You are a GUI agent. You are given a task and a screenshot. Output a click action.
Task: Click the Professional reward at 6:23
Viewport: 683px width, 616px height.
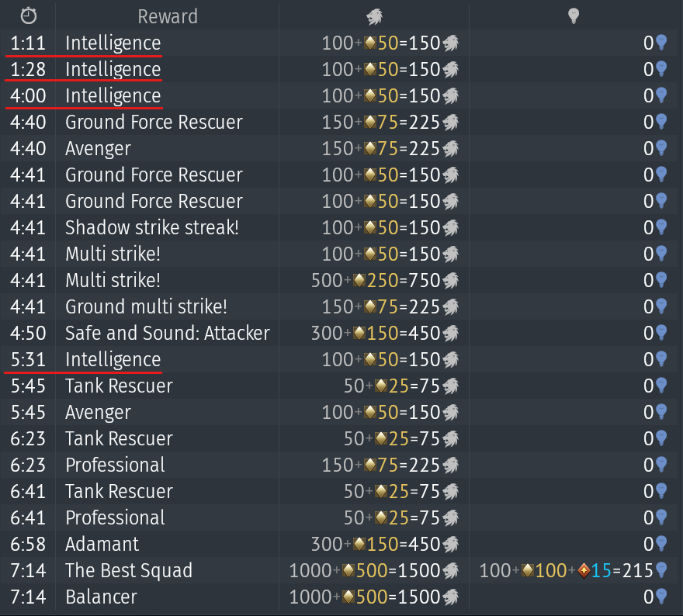pos(115,465)
